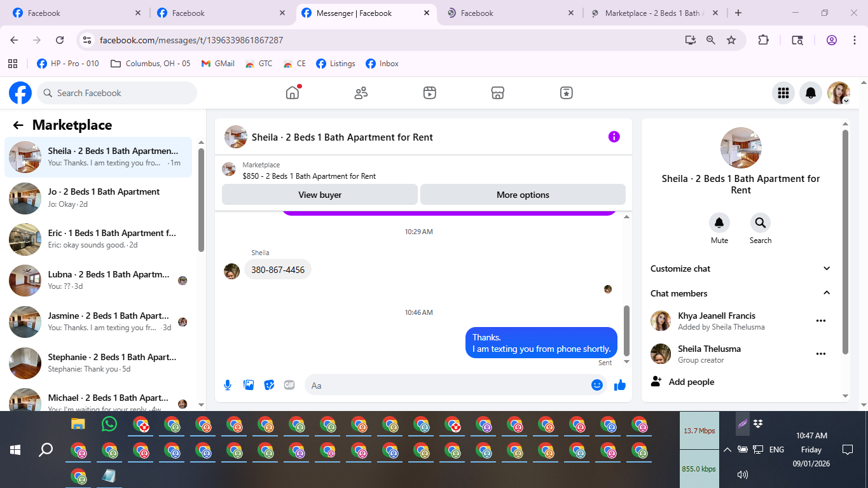Click View buyer button

pyautogui.click(x=320, y=195)
